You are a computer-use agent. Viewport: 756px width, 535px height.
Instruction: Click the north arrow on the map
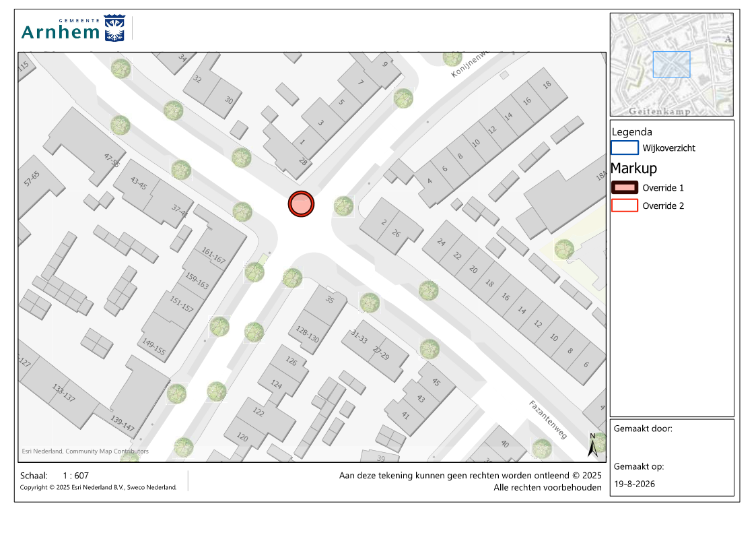592,445
